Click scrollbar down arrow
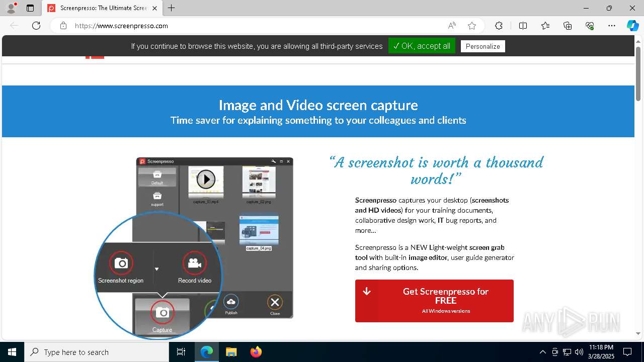644x362 pixels. click(638, 333)
